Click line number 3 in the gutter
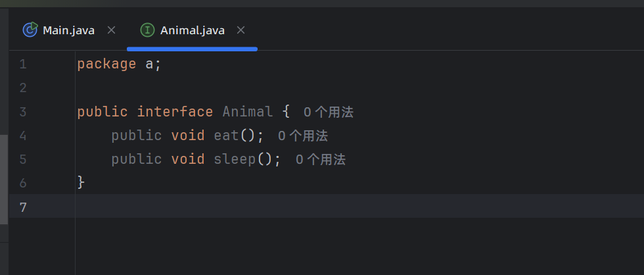The height and width of the screenshot is (275, 644). 23,112
